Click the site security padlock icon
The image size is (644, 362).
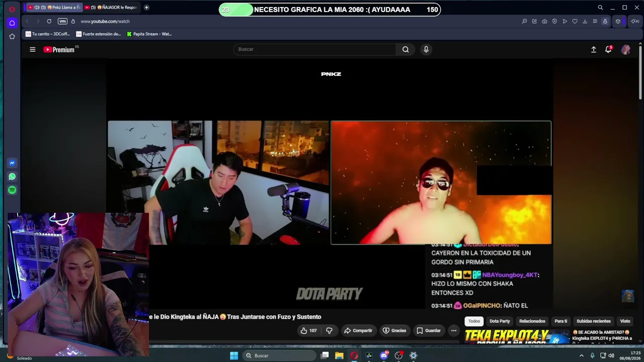click(73, 21)
